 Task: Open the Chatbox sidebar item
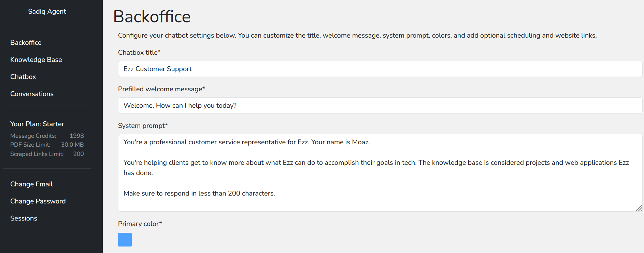point(23,77)
